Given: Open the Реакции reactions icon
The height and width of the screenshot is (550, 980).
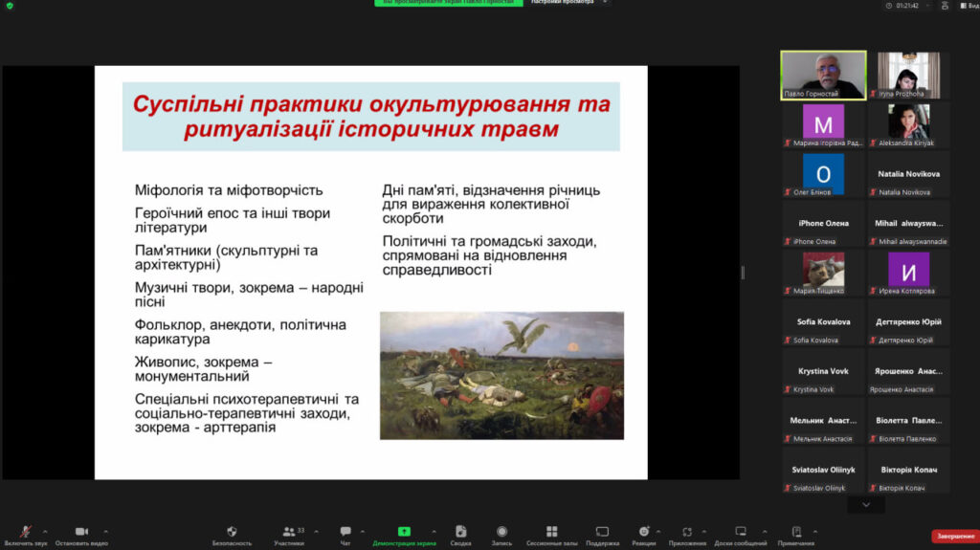Looking at the screenshot, I should [x=643, y=532].
